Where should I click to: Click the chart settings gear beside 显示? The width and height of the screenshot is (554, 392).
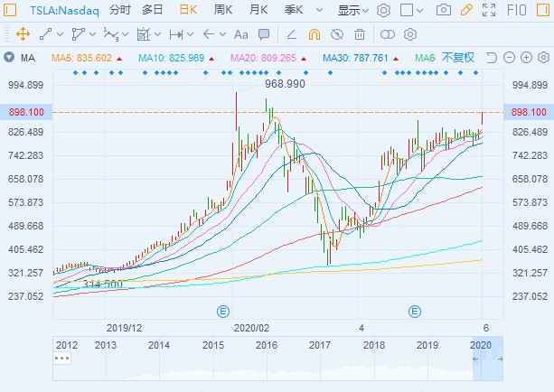pos(383,11)
